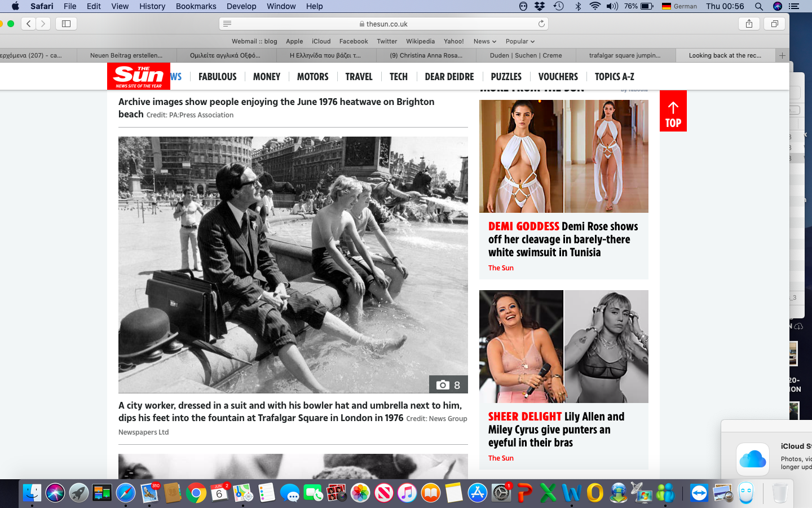Expand the Popular bookmarks dropdown

click(x=520, y=41)
